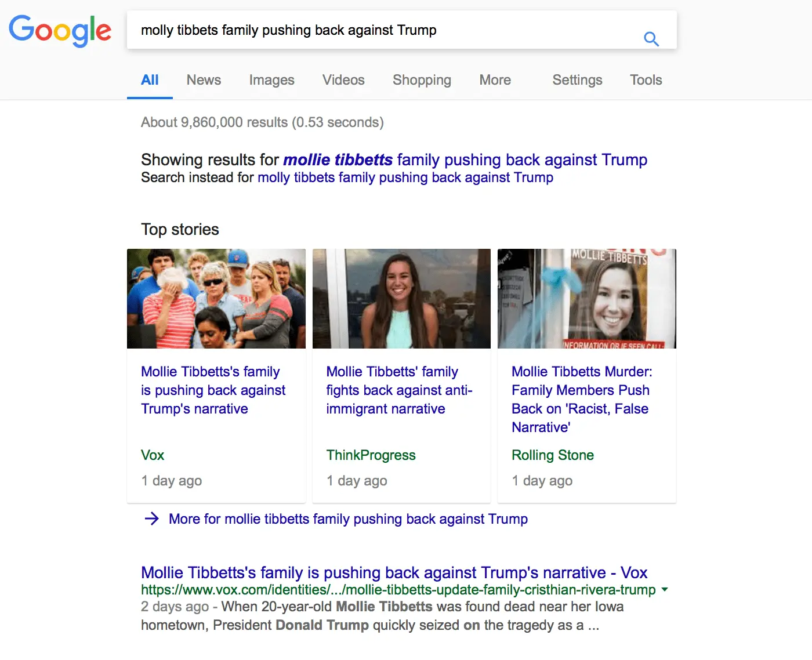Open the Shopping tab

422,80
